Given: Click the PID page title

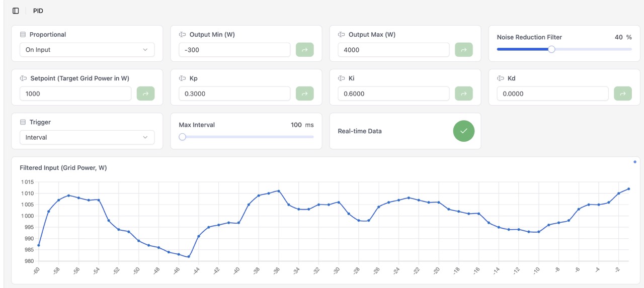Looking at the screenshot, I should [38, 11].
